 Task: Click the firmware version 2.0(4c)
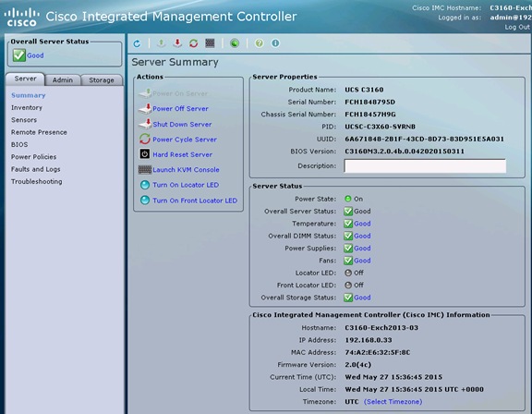coord(358,365)
